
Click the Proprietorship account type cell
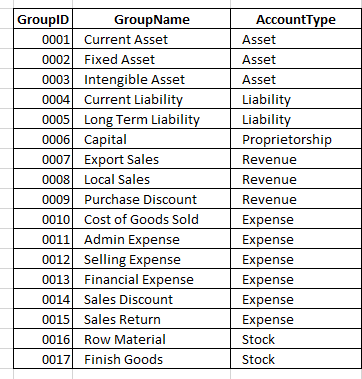[296, 139]
